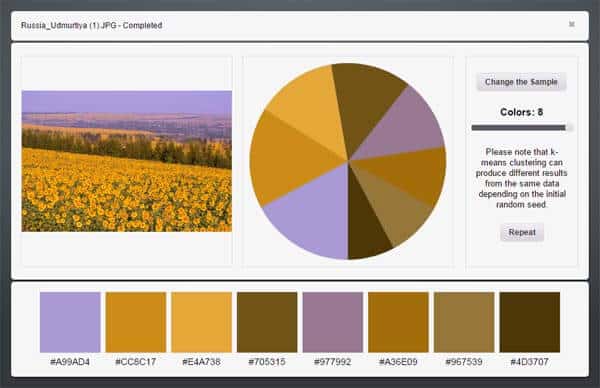Adjust the Colors count slider handle

(x=569, y=127)
